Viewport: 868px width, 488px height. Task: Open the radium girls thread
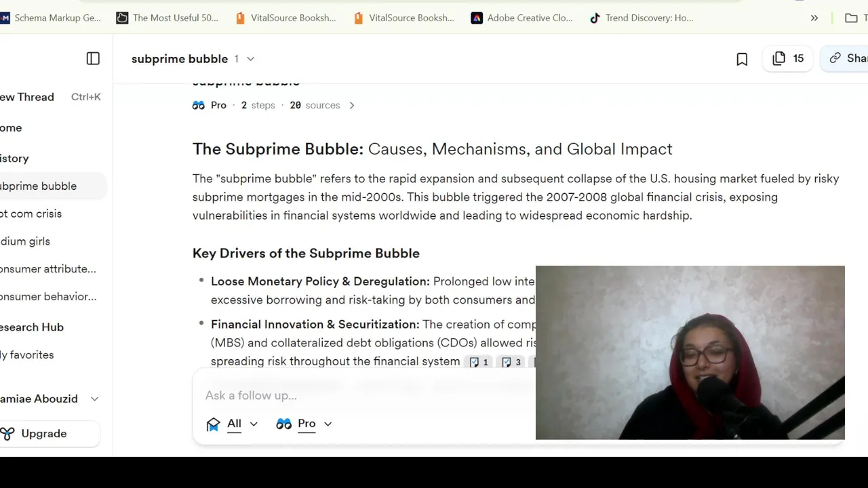[26, 241]
